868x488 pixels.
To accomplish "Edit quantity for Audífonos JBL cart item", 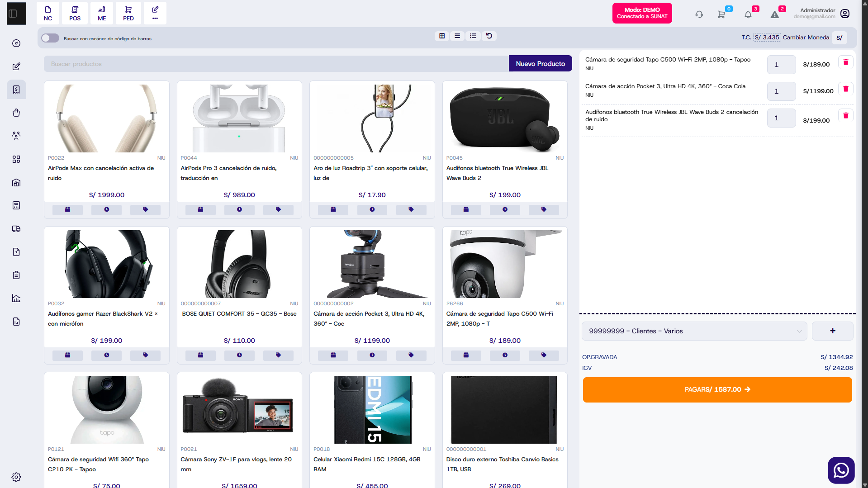I will tap(781, 118).
